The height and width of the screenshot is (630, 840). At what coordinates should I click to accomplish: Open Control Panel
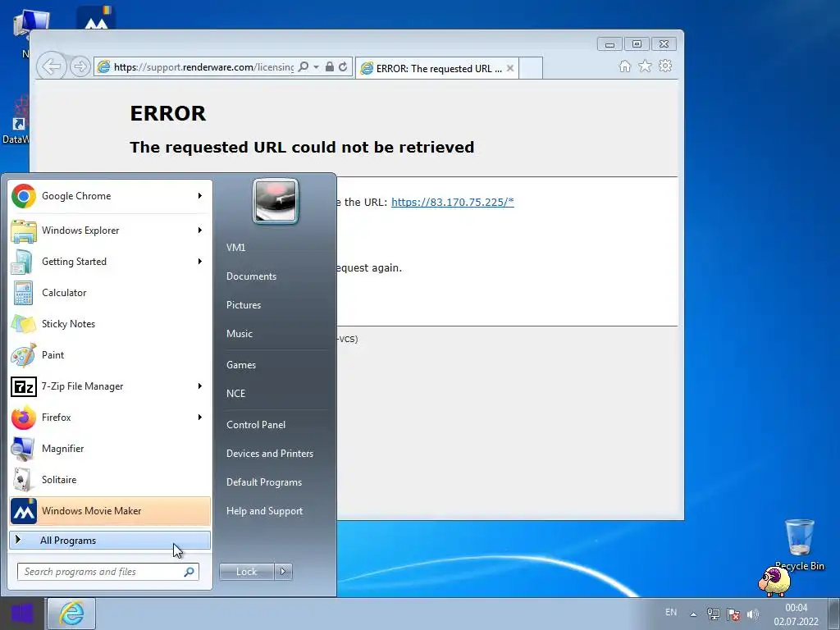coord(256,425)
